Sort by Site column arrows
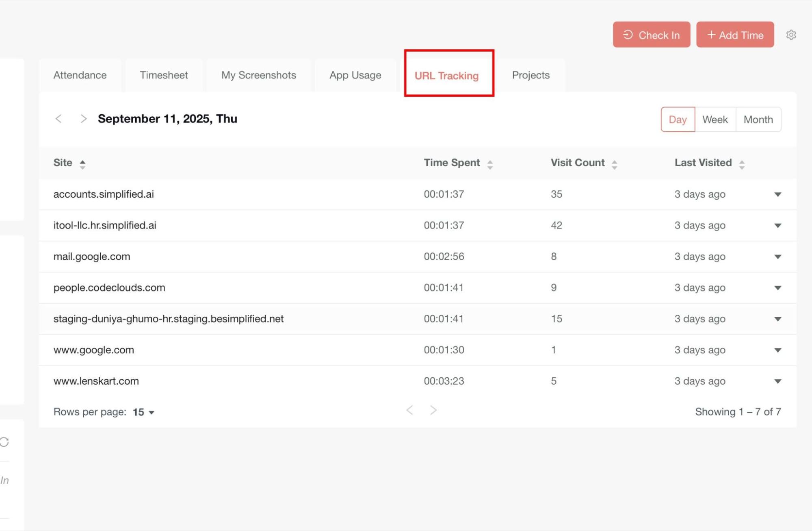Viewport: 812px width, 531px height. coord(82,164)
